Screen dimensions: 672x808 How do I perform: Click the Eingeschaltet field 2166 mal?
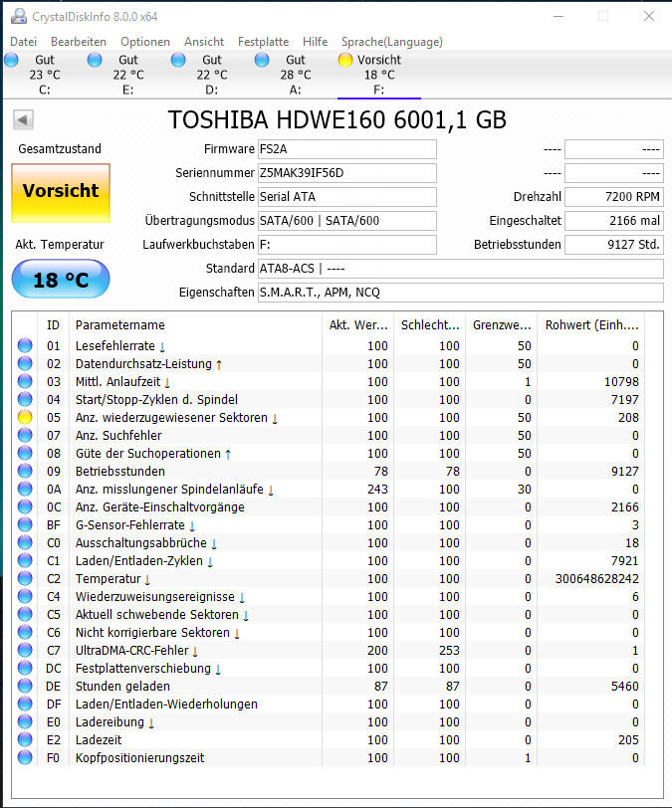(613, 221)
